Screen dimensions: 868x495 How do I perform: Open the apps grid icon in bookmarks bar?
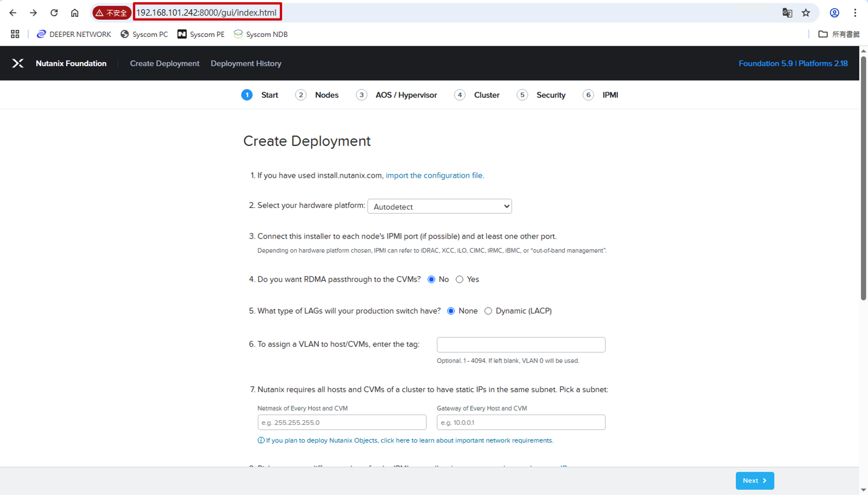click(x=15, y=34)
